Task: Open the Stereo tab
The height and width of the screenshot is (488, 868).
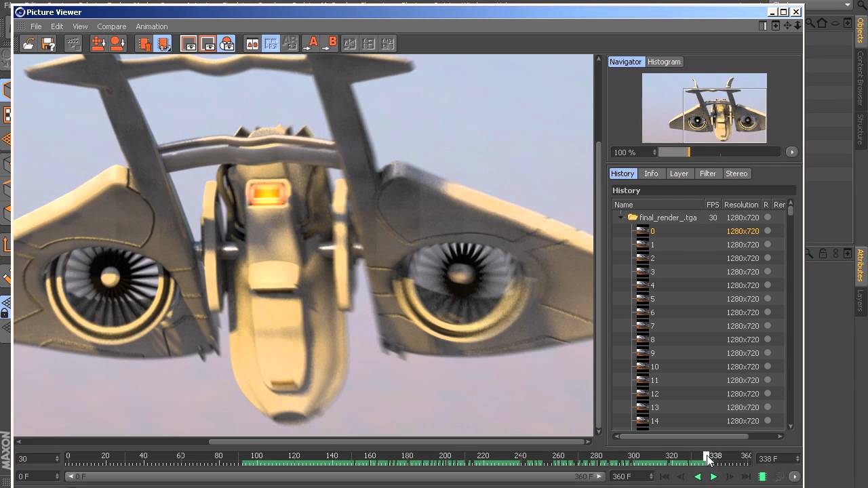Action: point(736,174)
